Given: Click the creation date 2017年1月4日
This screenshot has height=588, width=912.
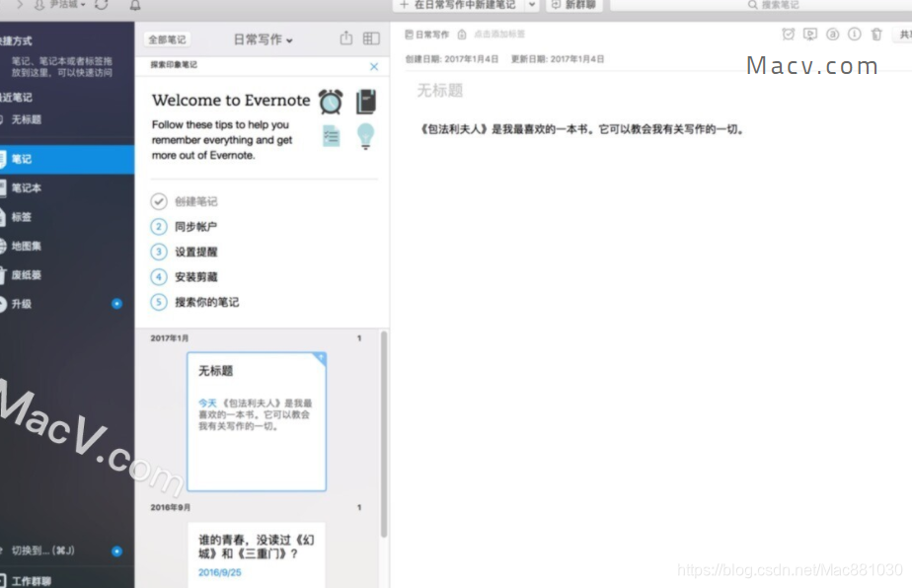Looking at the screenshot, I should [x=471, y=59].
